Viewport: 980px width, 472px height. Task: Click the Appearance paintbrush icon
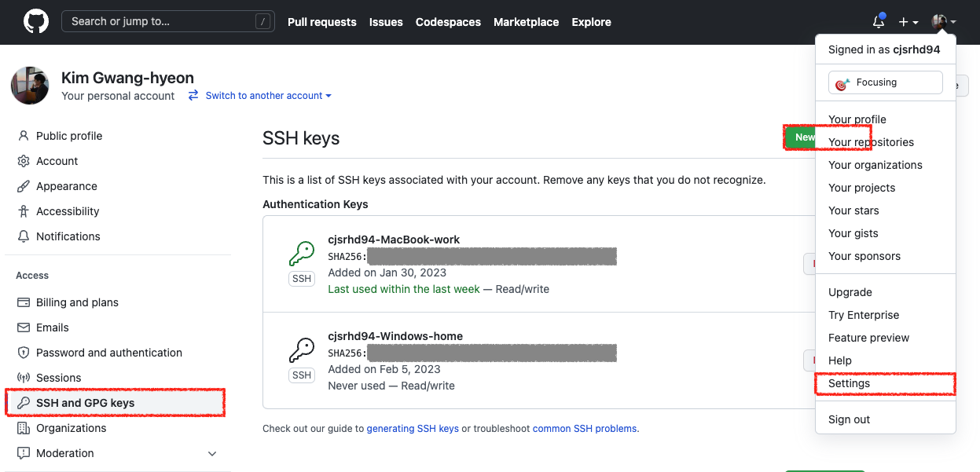click(23, 186)
